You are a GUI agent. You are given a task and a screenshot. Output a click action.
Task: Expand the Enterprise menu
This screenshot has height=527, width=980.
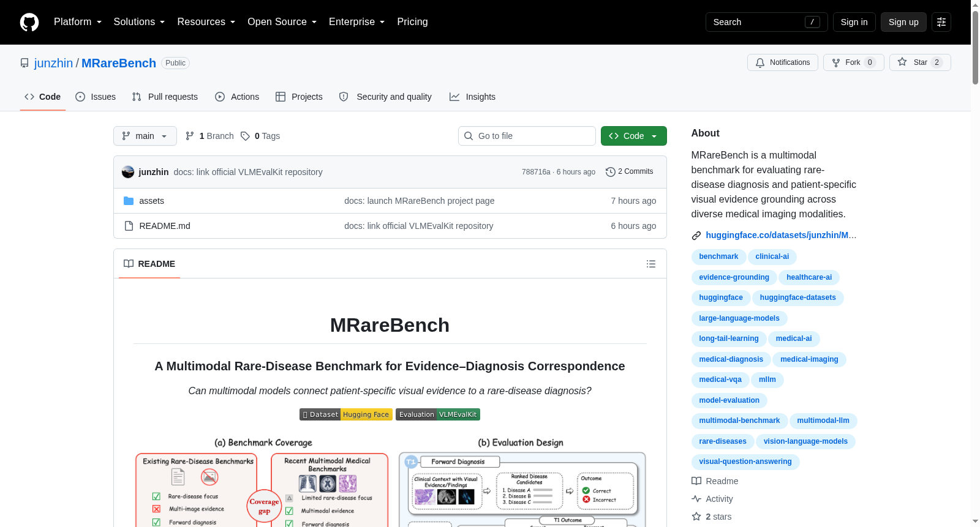(356, 22)
